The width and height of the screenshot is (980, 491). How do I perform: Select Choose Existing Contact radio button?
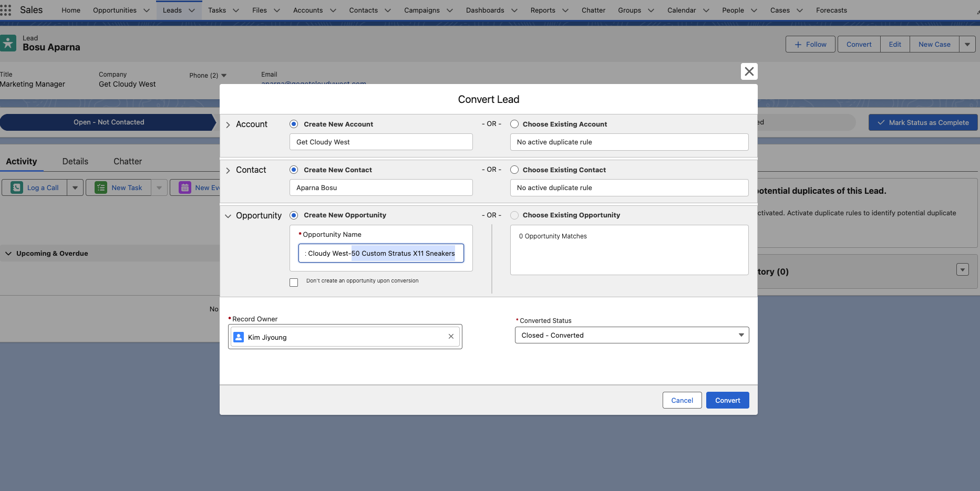(x=514, y=170)
